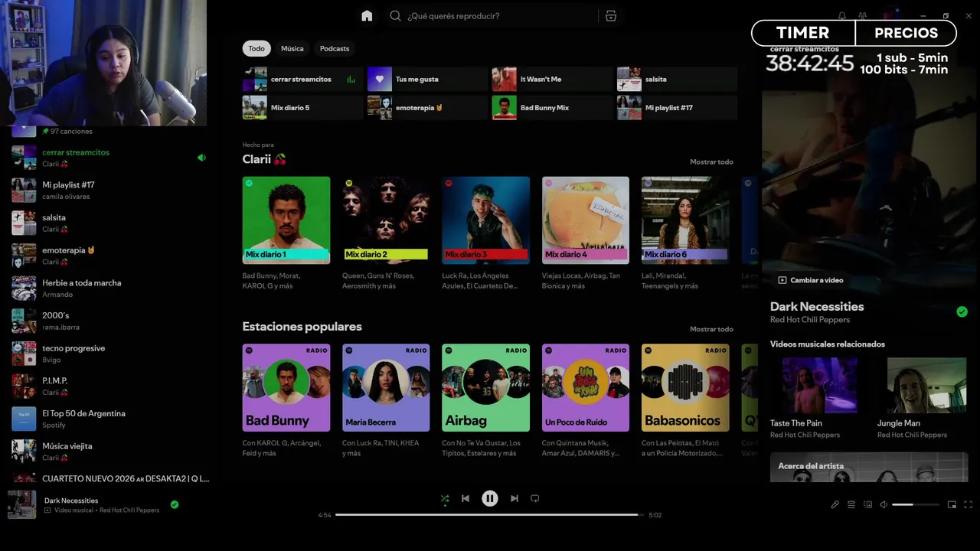
Task: Open 'emoterapia' quick-access tile
Action: (427, 108)
